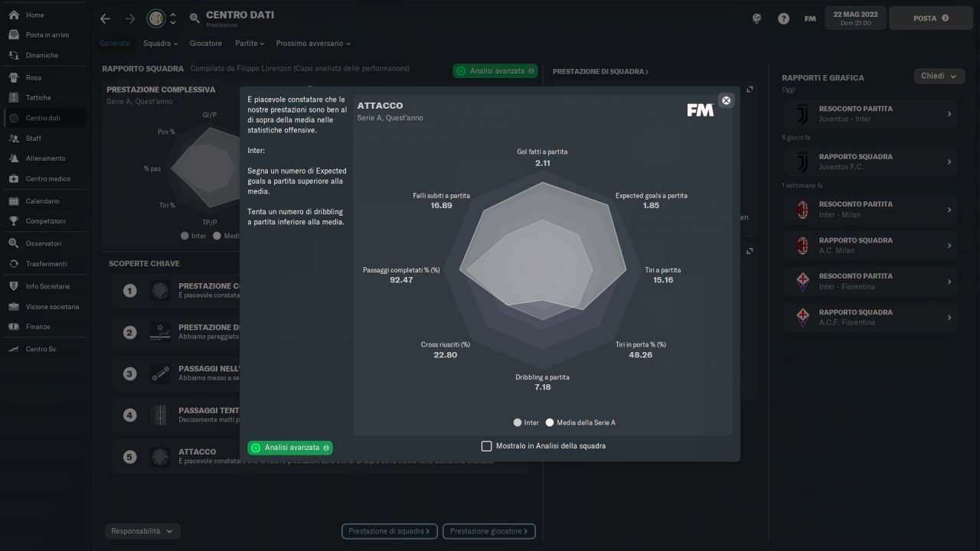Click the Falli subiti a partita 16.89 value

(x=441, y=206)
